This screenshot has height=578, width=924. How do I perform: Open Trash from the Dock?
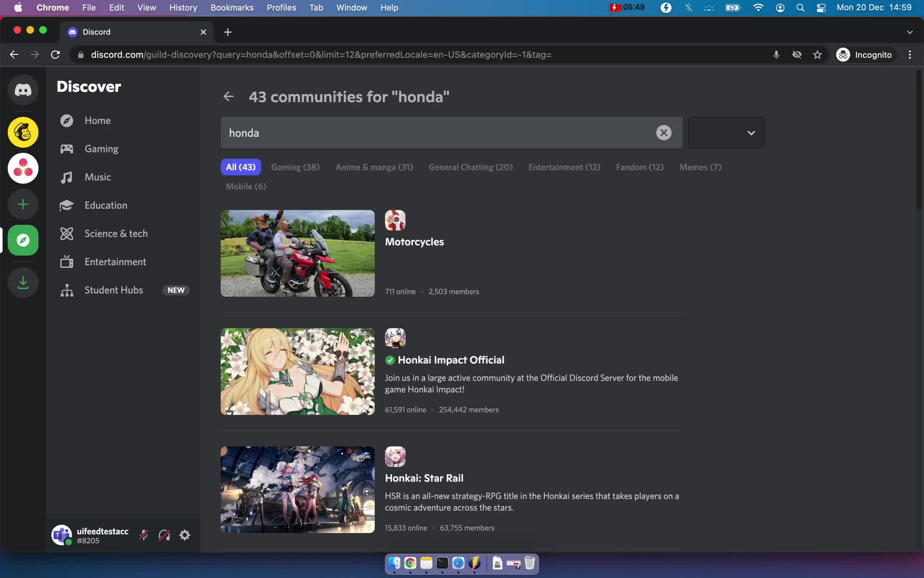click(529, 563)
